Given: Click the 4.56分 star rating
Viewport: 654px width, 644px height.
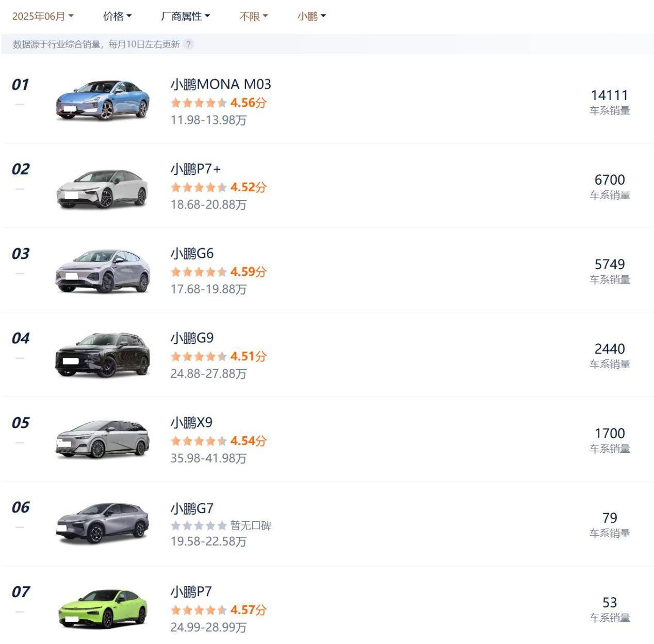Looking at the screenshot, I should pos(219,103).
